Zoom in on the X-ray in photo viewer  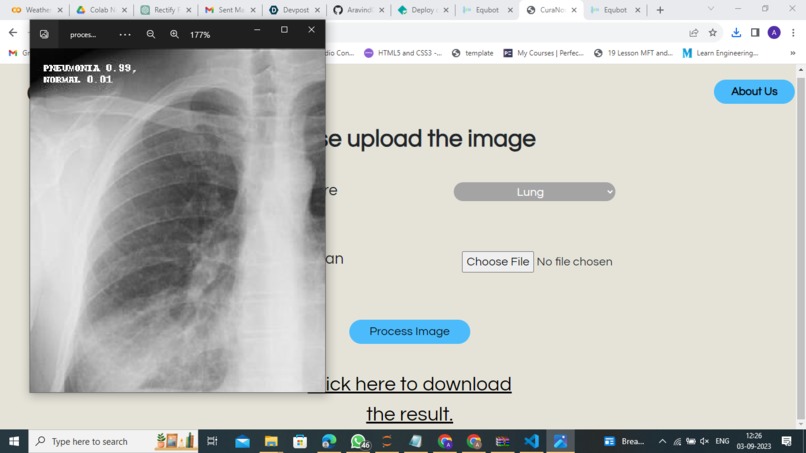pos(174,34)
